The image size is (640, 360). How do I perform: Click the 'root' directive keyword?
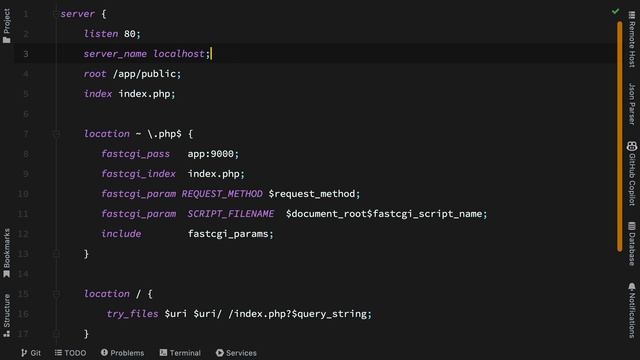95,74
